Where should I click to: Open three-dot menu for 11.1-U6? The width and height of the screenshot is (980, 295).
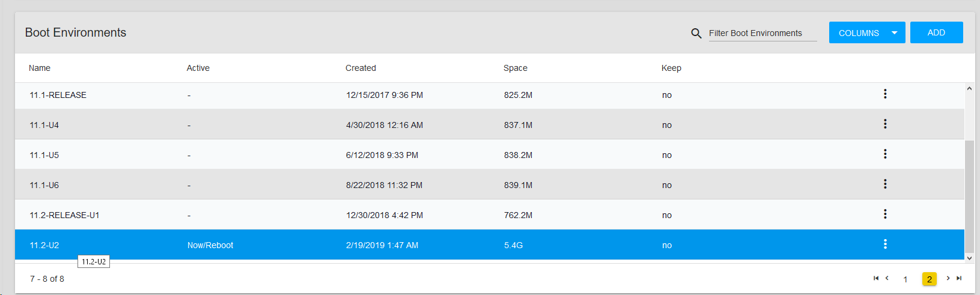885,184
